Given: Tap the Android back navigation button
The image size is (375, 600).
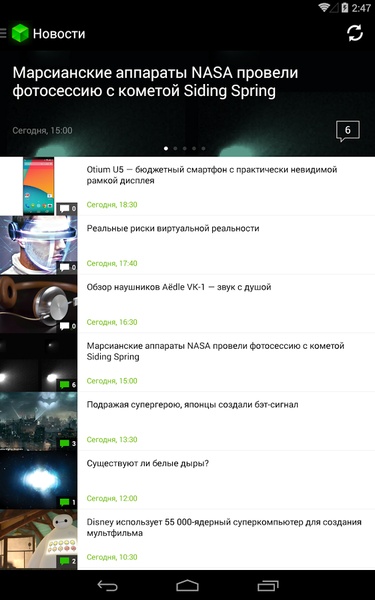Looking at the screenshot, I should [x=108, y=585].
